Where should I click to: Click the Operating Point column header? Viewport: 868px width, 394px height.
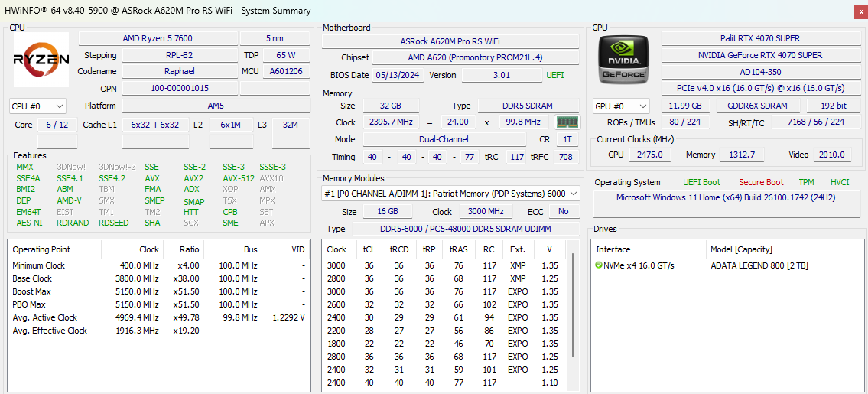point(55,250)
